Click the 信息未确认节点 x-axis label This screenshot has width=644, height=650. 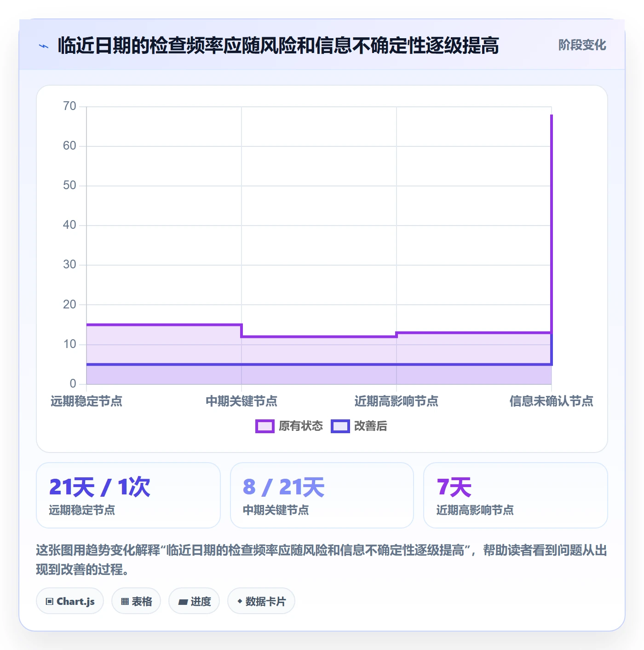(552, 401)
